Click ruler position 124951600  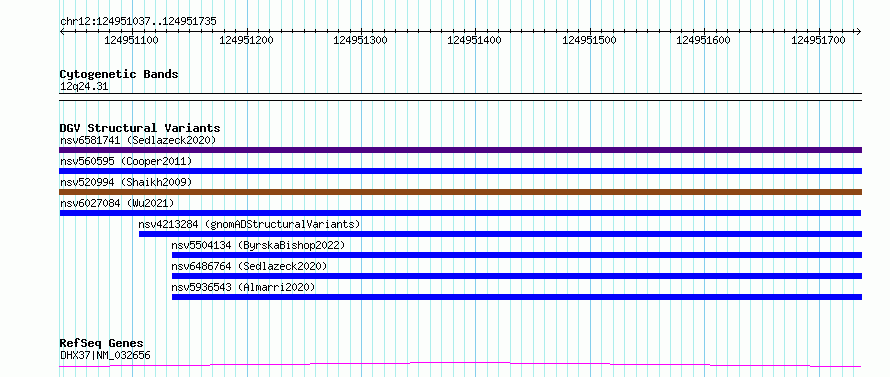click(x=704, y=40)
